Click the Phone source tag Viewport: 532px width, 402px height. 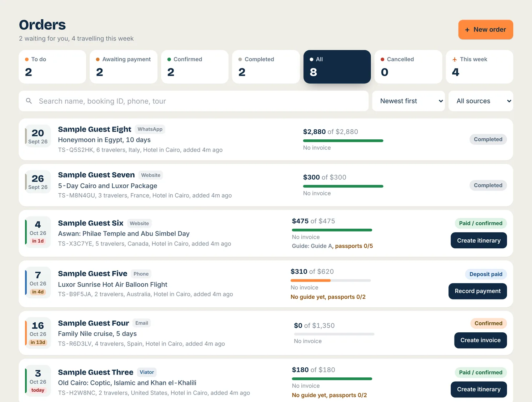pos(141,274)
